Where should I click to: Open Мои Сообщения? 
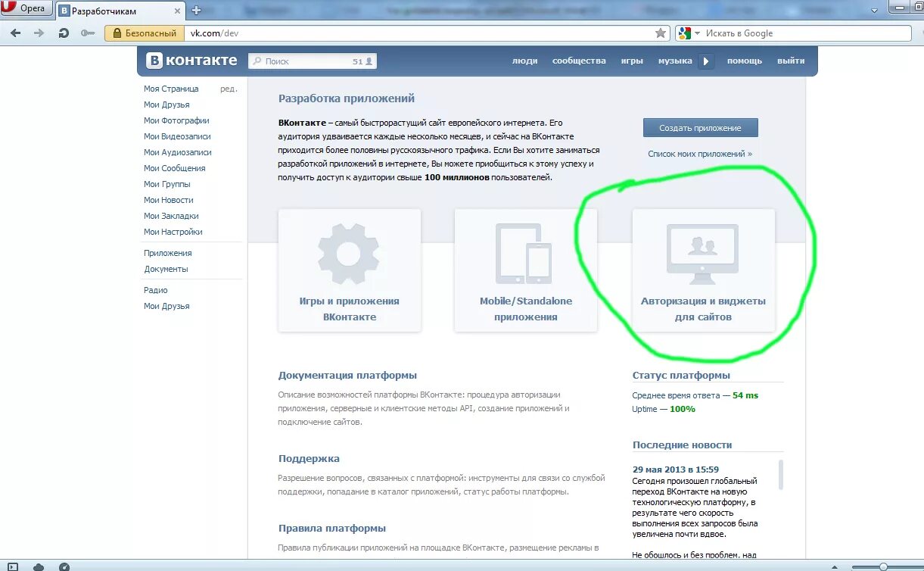(x=175, y=168)
